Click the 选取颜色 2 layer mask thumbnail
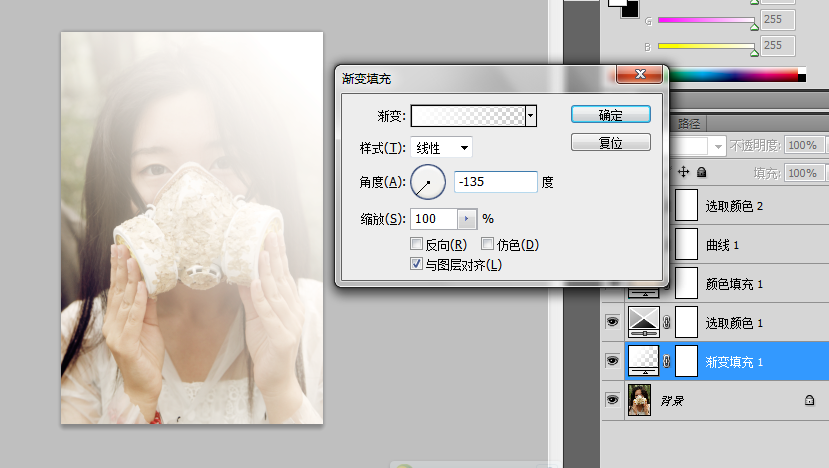The width and height of the screenshot is (829, 468). [686, 205]
